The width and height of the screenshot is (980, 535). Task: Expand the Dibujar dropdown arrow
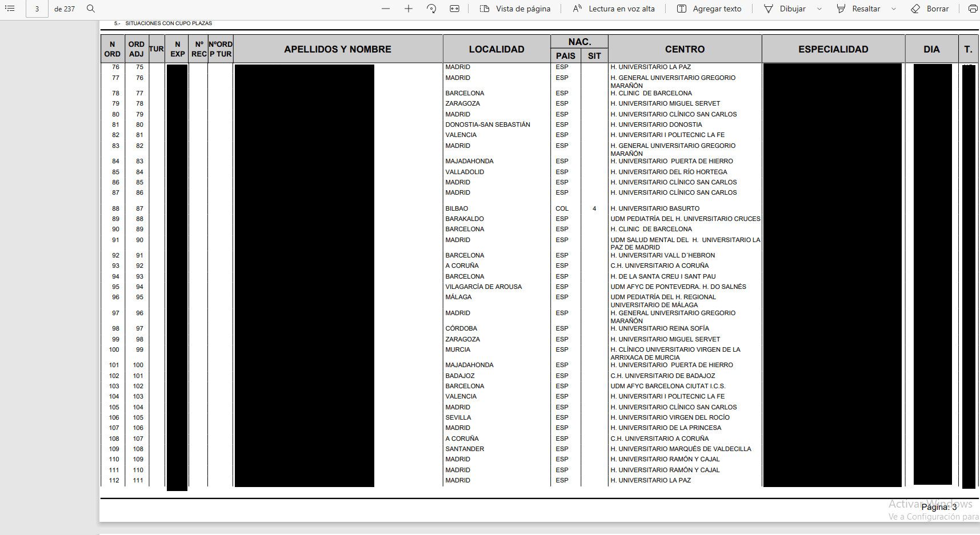coord(819,9)
